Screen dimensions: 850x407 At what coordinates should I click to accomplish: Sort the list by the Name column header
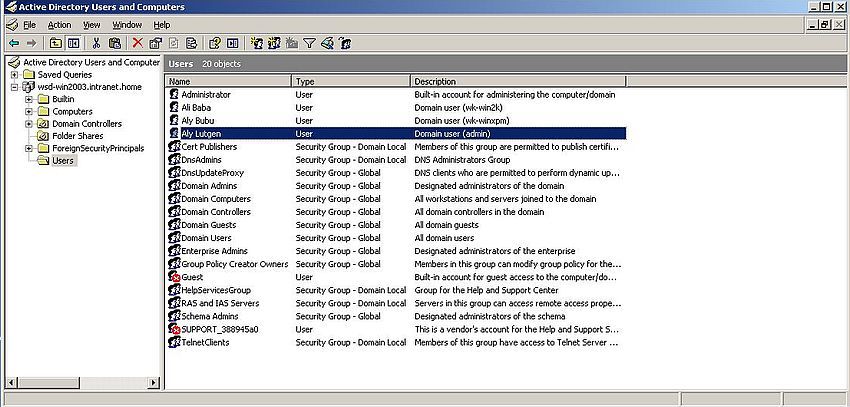tap(228, 81)
